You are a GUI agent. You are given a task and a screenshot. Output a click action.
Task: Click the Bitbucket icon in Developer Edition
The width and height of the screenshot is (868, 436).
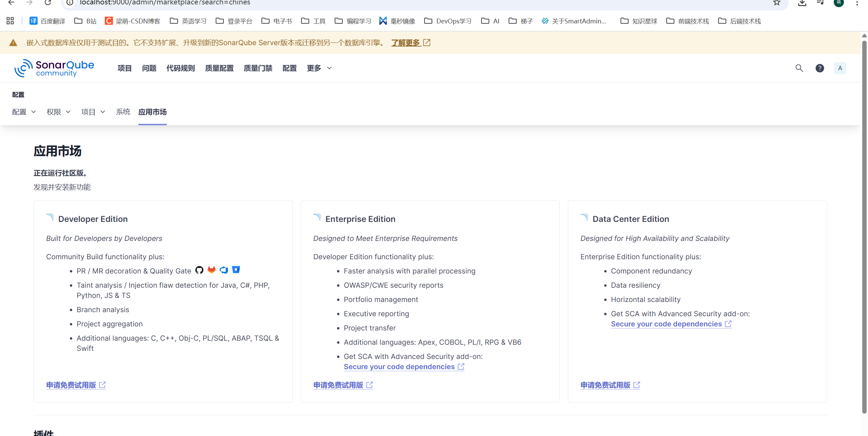236,270
